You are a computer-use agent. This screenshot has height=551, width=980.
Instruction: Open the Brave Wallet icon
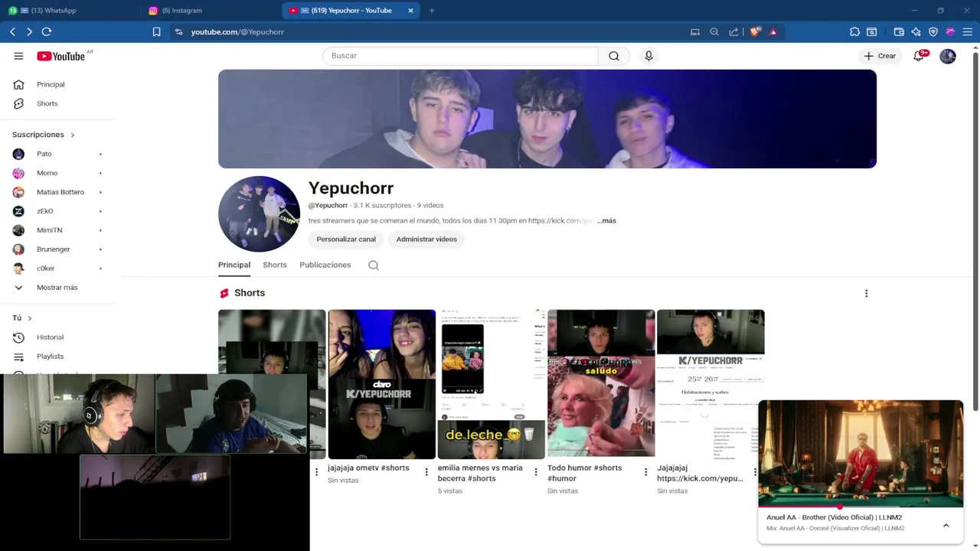[899, 31]
